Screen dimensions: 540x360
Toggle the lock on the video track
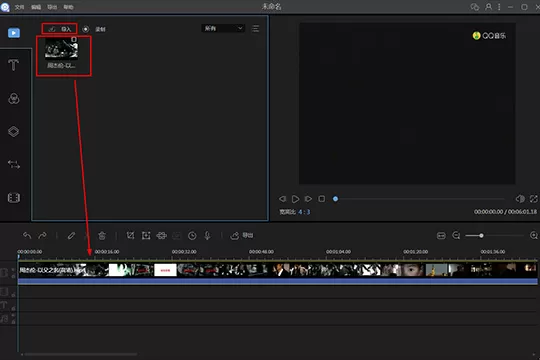pos(13,276)
